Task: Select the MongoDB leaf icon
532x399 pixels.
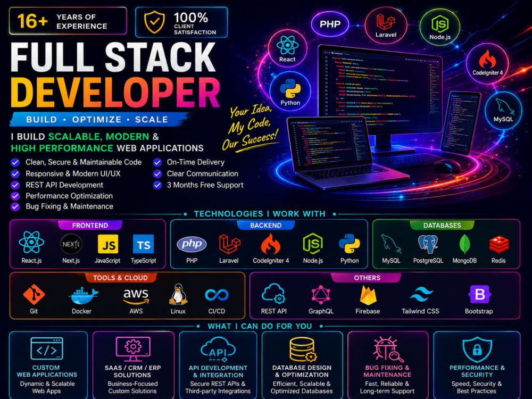Action: point(464,244)
